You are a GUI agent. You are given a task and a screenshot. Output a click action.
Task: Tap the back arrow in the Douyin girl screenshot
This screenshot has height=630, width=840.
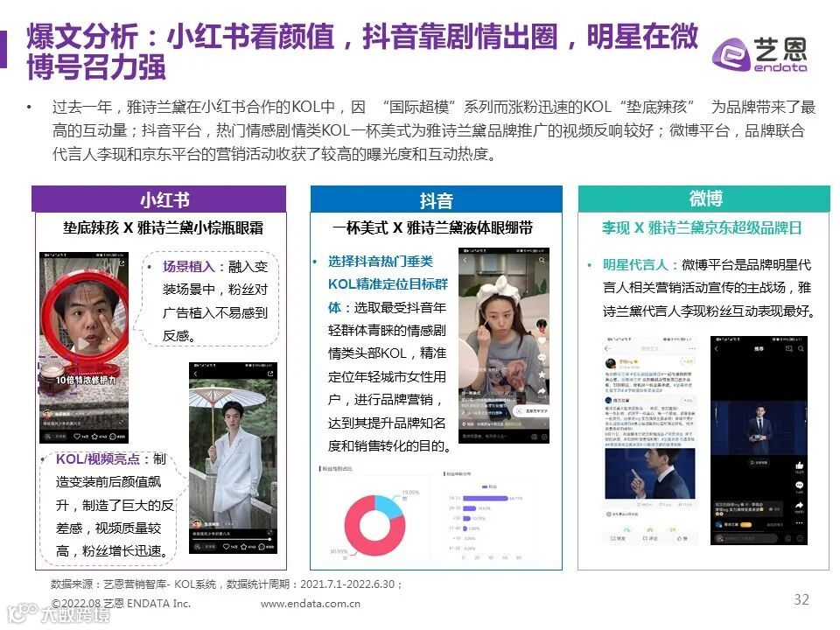tap(465, 261)
